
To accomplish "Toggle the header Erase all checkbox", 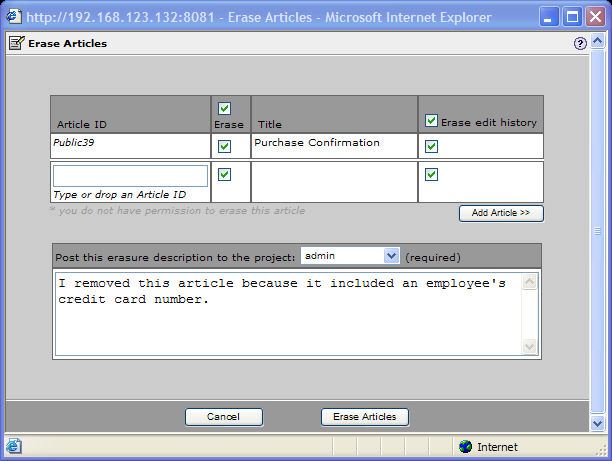I will [224, 109].
